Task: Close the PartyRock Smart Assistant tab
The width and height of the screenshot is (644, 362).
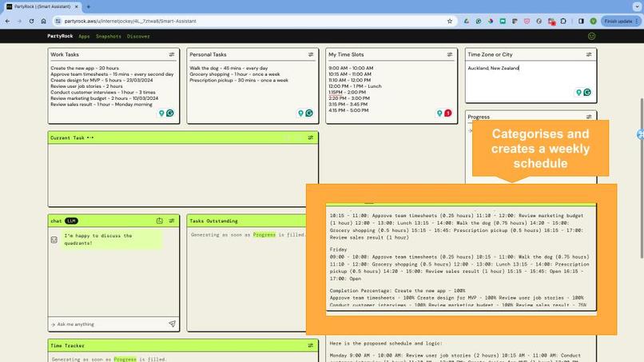Action: (x=77, y=6)
